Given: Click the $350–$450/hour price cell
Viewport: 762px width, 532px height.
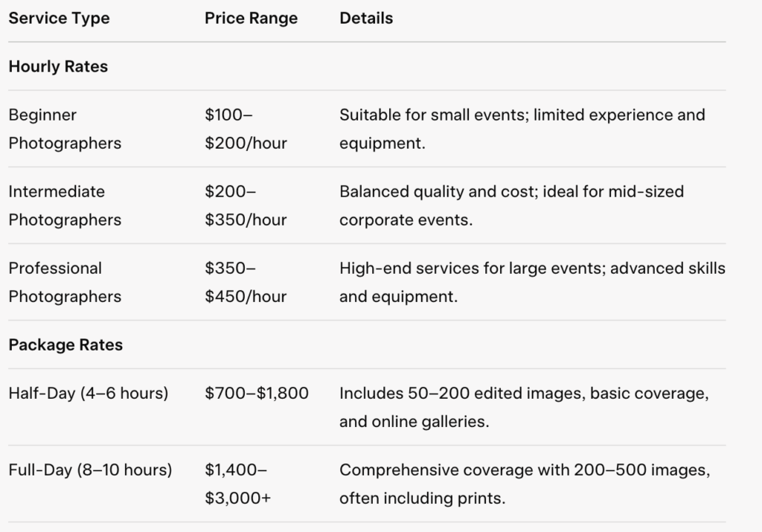Looking at the screenshot, I should pyautogui.click(x=246, y=282).
